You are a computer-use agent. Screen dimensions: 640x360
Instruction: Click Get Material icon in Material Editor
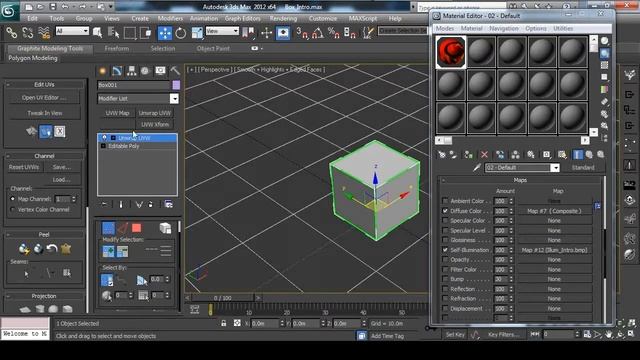coord(442,155)
